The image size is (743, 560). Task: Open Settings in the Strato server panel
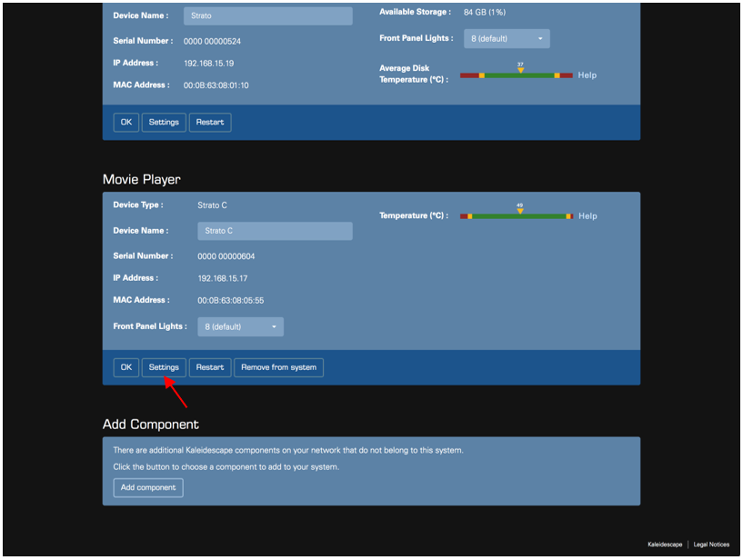pyautogui.click(x=164, y=123)
